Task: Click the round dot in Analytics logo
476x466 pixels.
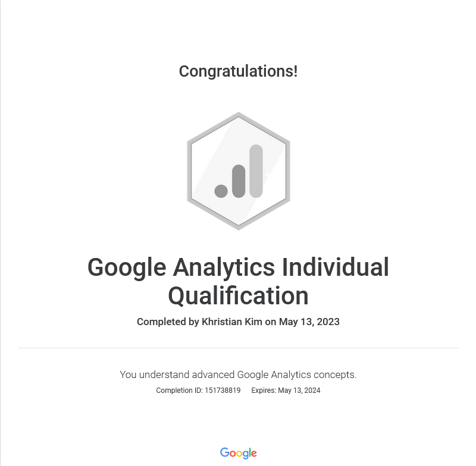Action: (x=221, y=191)
